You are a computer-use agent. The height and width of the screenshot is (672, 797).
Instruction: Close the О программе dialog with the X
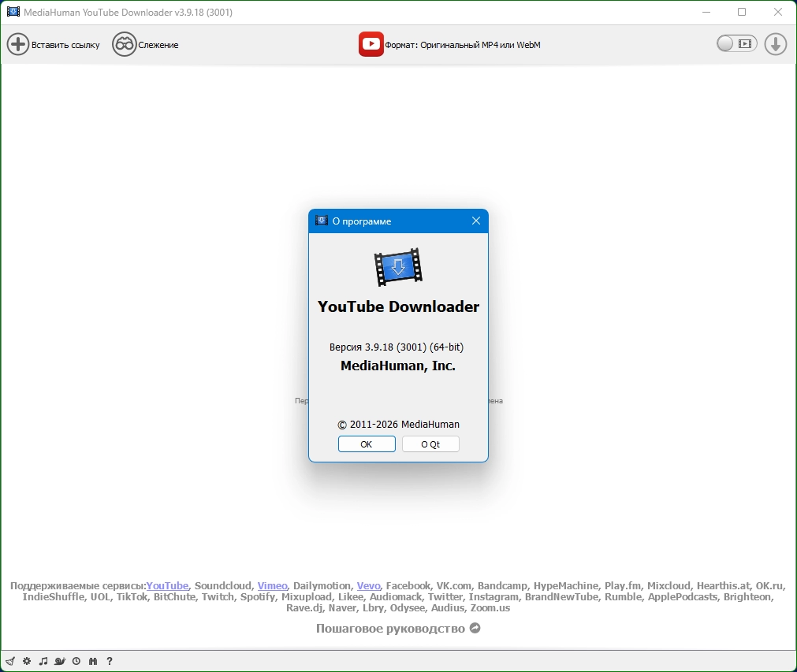click(476, 221)
